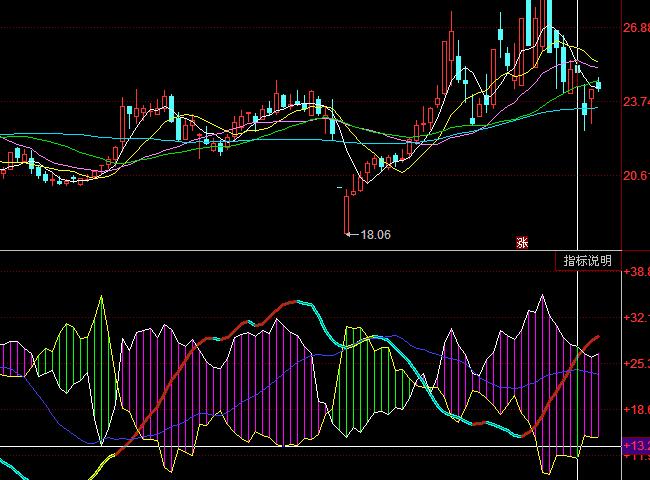Viewport: 650px width, 480px height.
Task: Click the +32.1 indicator axis label
Action: [636, 318]
